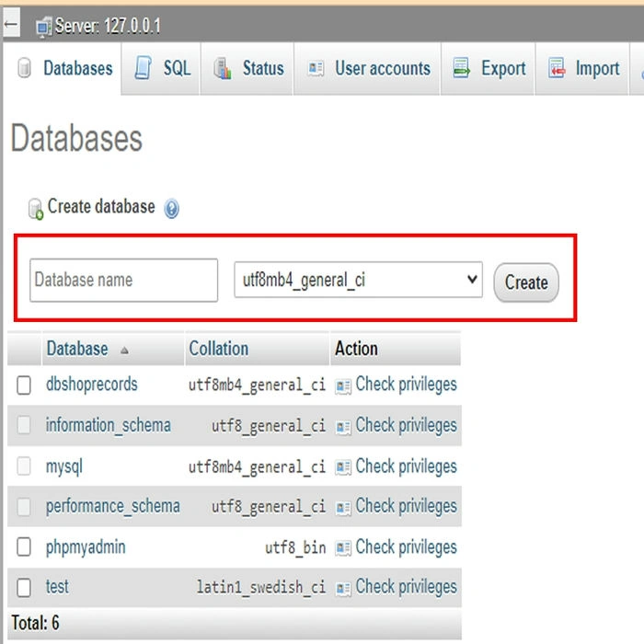Viewport: 644px width, 644px height.
Task: Focus the Database name input field
Action: (123, 280)
